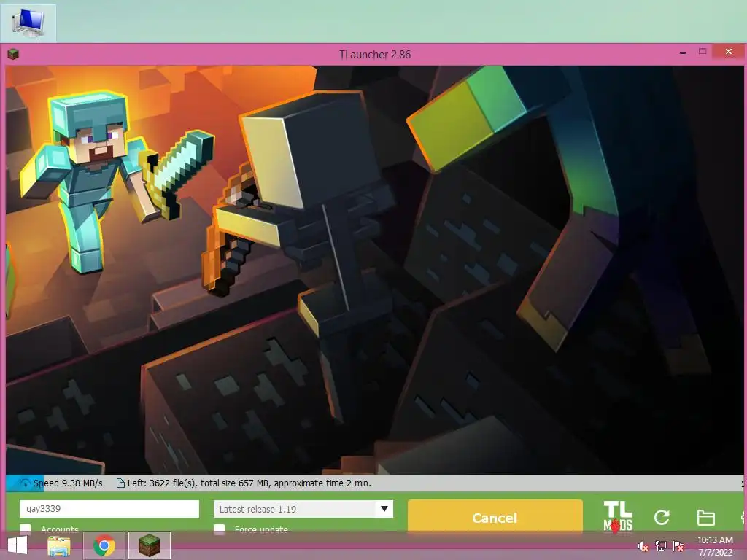Viewport: 747px width, 560px height.
Task: Click the username field containing gay3339
Action: [109, 508]
